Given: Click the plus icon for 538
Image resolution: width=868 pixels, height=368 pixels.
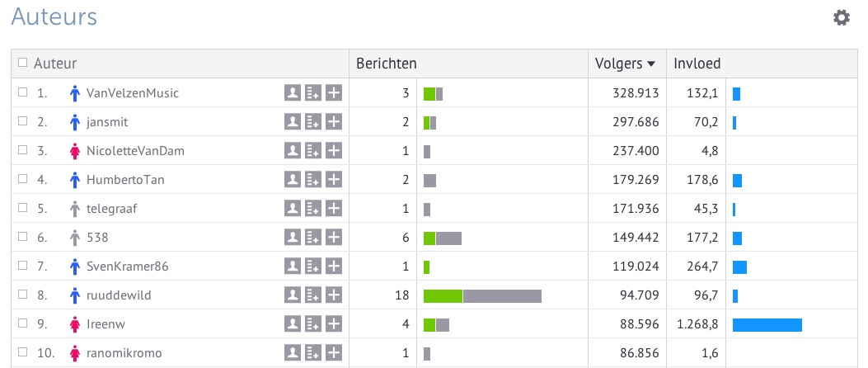Looking at the screenshot, I should [x=333, y=238].
